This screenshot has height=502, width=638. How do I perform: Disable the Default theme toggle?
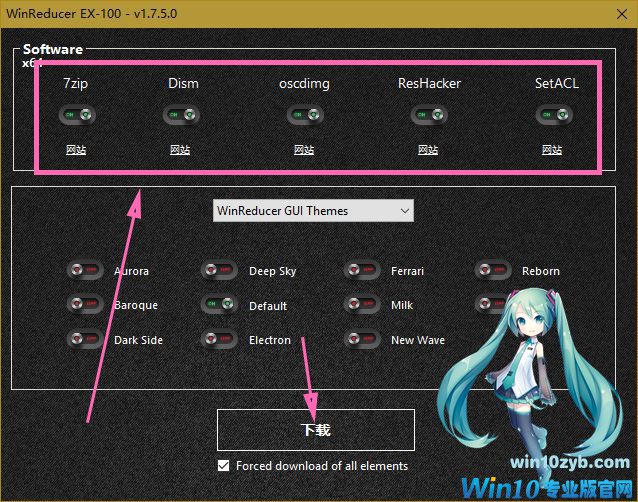[218, 305]
